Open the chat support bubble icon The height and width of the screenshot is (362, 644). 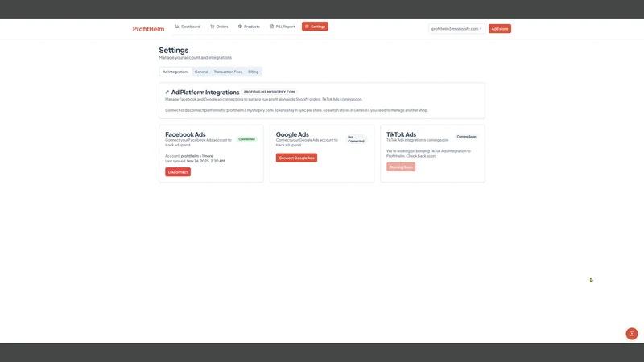coord(632,334)
